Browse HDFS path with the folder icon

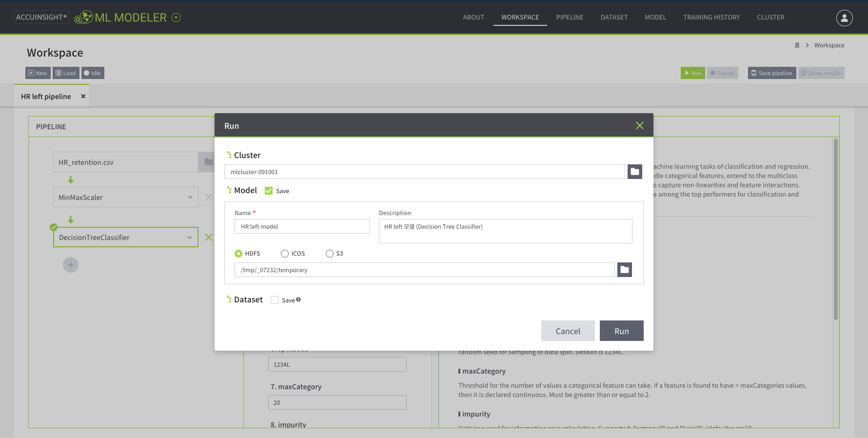624,270
